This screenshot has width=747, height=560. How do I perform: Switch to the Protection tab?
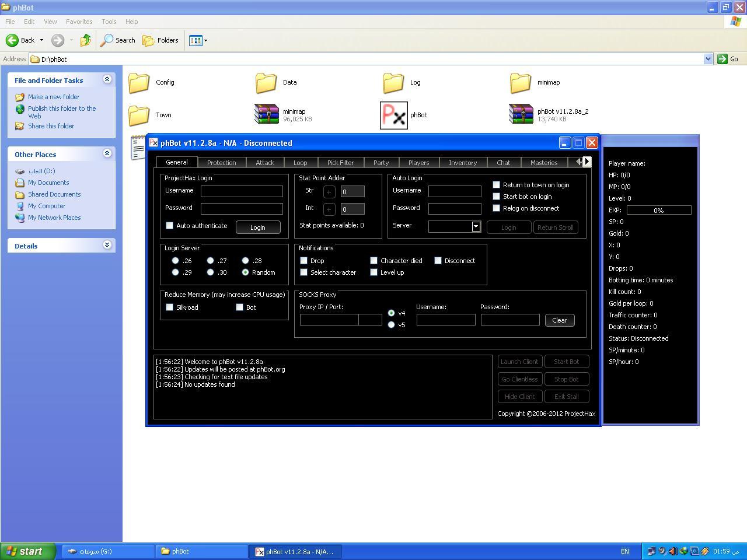221,163
